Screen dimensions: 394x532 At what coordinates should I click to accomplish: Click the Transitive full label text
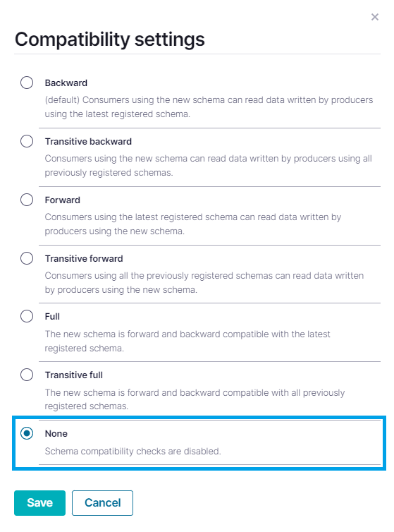[74, 375]
